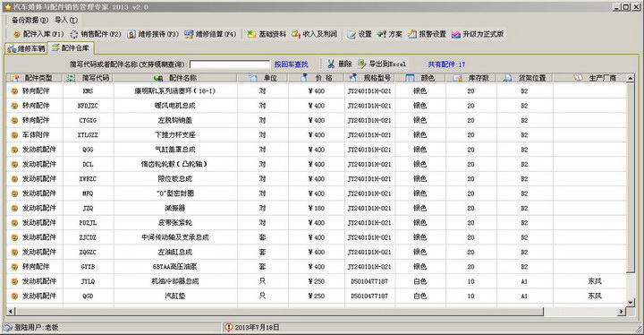Click horizontal scrollbar right arrow
Viewport: 644px width, 335px height.
pyautogui.click(x=622, y=312)
